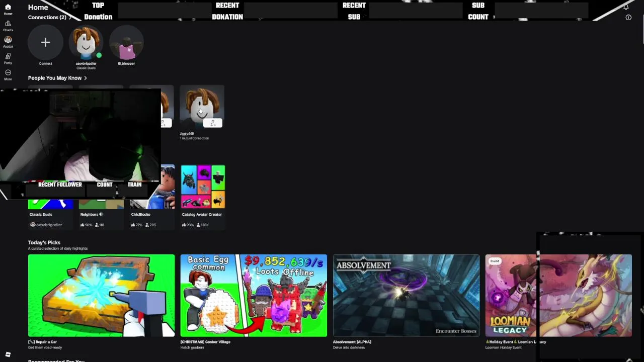Click the Holiday Event Loomian Legacy title
This screenshot has width=644, height=362.
[x=516, y=342]
